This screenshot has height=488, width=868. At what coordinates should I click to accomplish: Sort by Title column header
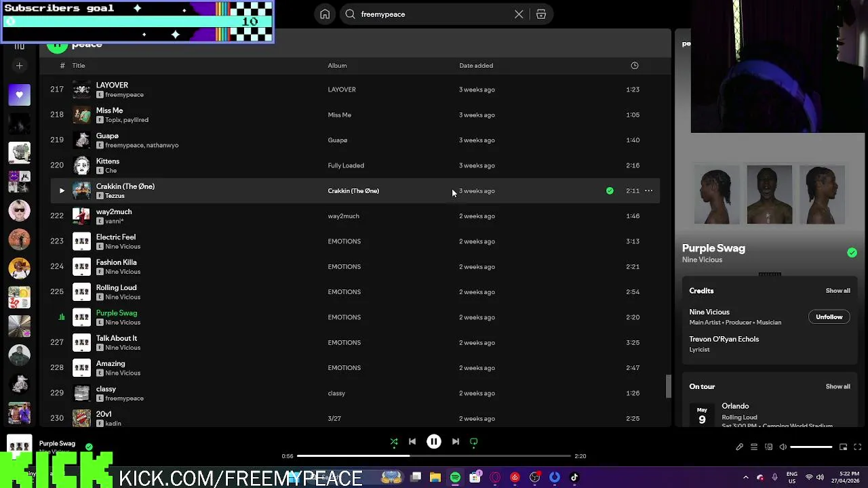tap(79, 66)
